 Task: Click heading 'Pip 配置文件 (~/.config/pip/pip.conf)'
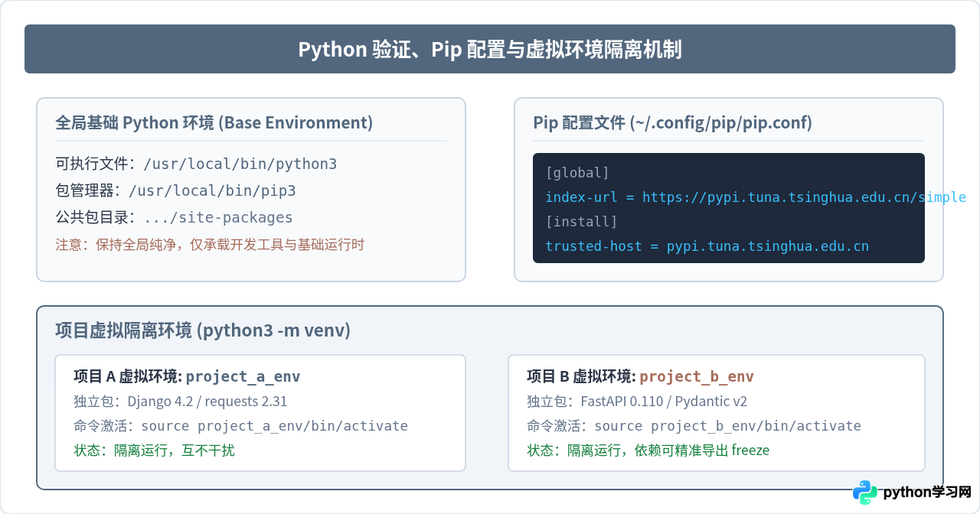pyautogui.click(x=673, y=122)
